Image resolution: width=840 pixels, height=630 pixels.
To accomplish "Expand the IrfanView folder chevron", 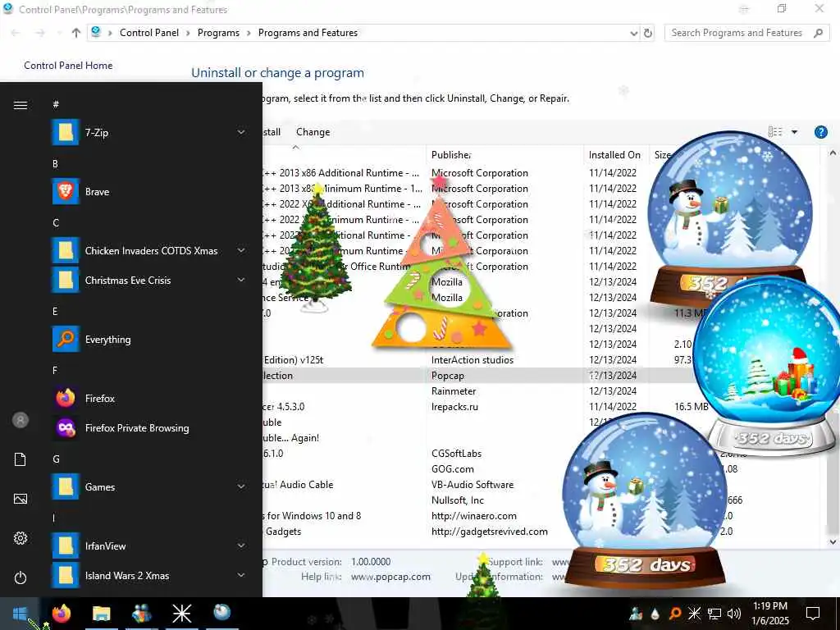I will tap(241, 546).
